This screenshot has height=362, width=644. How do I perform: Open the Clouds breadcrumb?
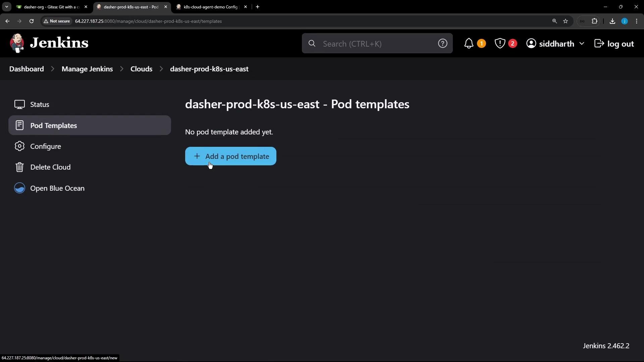tap(141, 69)
